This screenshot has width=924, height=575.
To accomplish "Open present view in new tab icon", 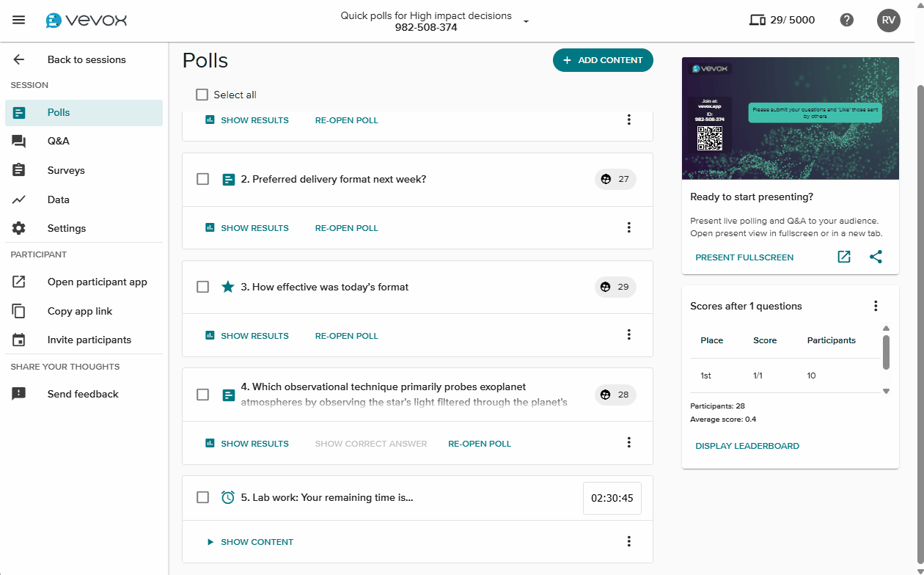I will 844,257.
